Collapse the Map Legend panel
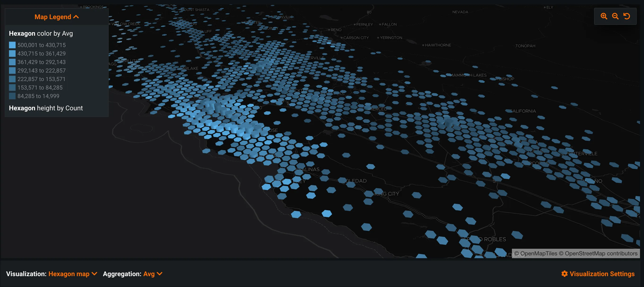The width and height of the screenshot is (644, 287). 56,17
